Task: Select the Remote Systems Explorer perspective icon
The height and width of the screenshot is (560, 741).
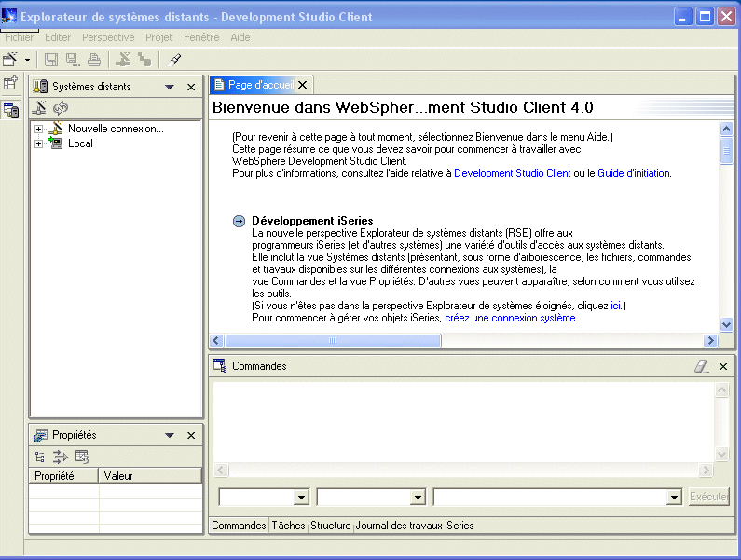Action: coord(11,110)
